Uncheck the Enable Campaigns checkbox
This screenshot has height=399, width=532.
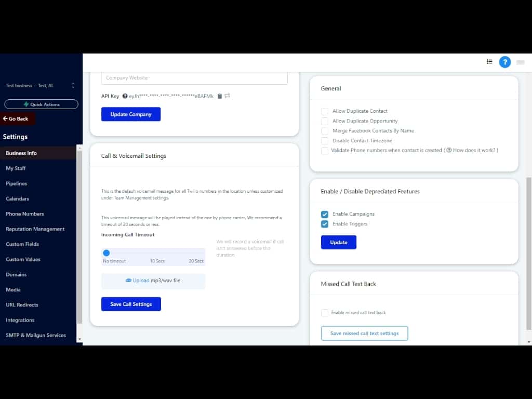click(325, 214)
